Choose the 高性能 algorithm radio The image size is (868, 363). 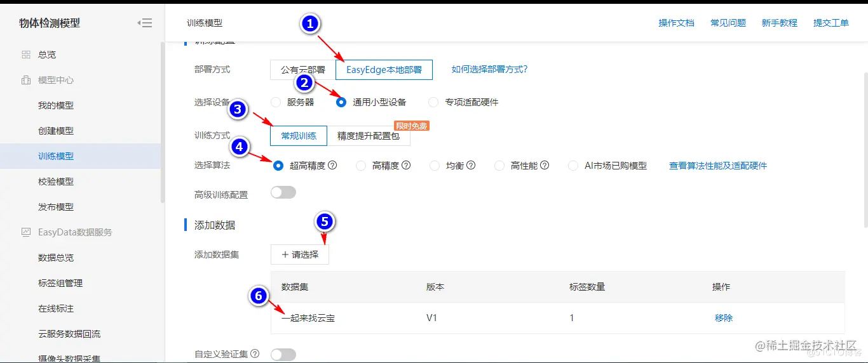tap(499, 166)
